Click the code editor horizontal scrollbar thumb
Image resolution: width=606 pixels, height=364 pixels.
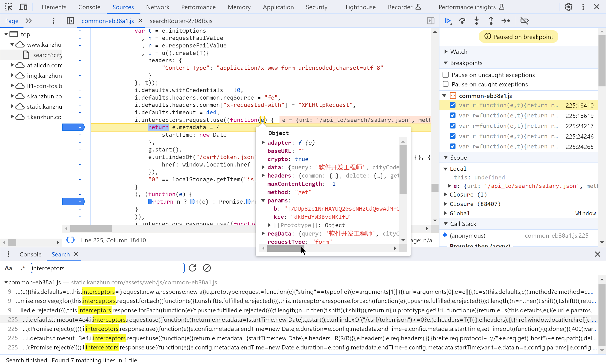(x=91, y=228)
